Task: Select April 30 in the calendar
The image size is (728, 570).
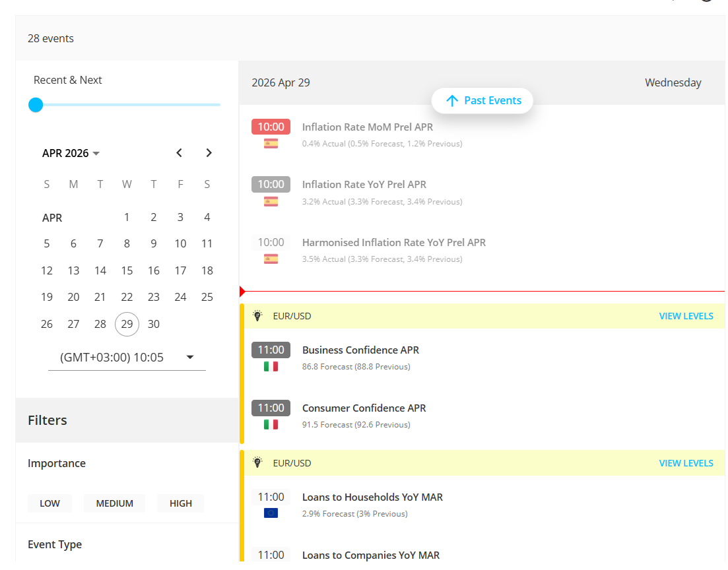Action: (154, 324)
